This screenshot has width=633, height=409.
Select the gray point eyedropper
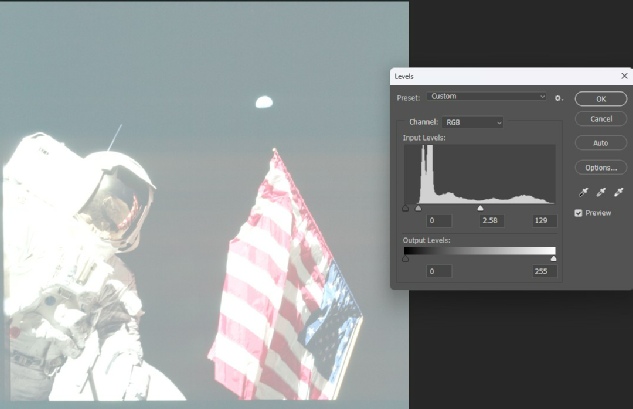[x=599, y=192]
